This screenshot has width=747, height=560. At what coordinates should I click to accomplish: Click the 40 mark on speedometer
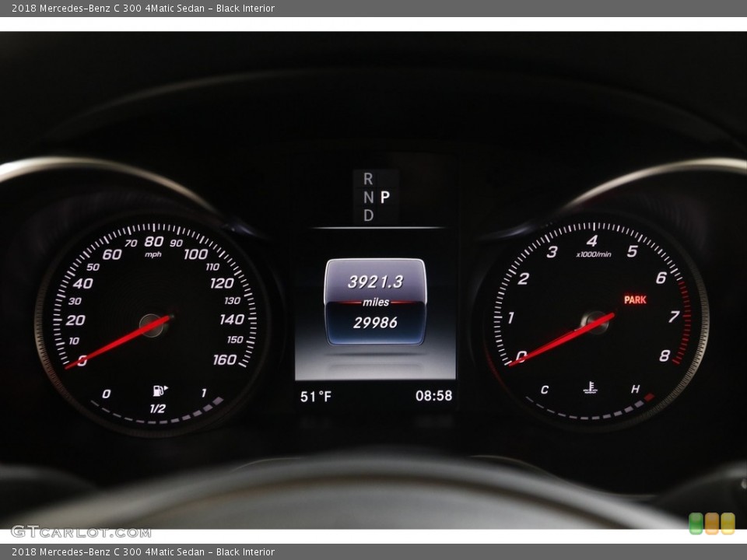[83, 284]
